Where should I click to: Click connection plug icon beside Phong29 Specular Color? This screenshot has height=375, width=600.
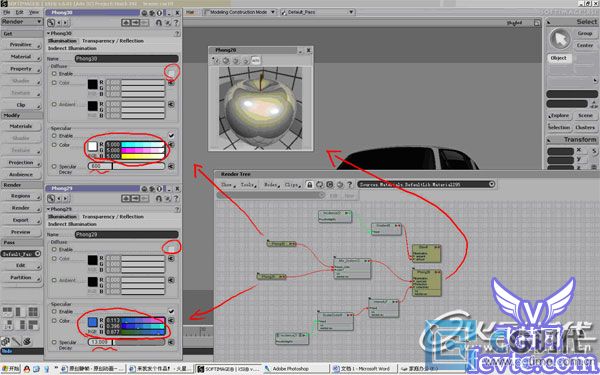(x=171, y=320)
